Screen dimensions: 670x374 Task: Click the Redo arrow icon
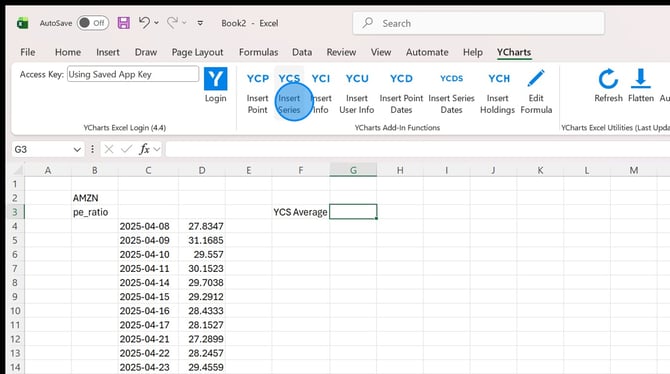(172, 23)
